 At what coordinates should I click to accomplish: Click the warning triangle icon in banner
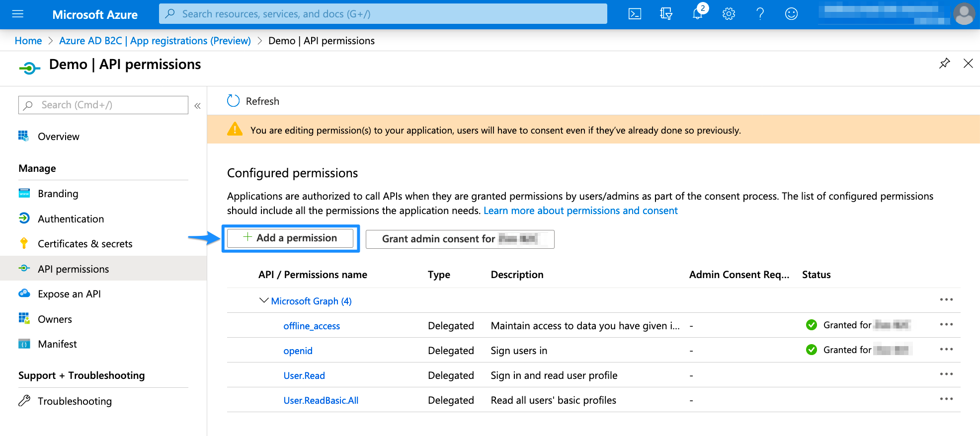[235, 129]
